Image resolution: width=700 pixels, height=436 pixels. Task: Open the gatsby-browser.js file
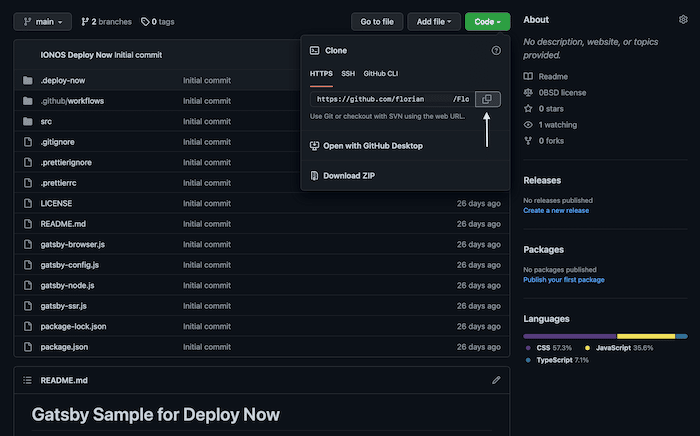point(72,245)
